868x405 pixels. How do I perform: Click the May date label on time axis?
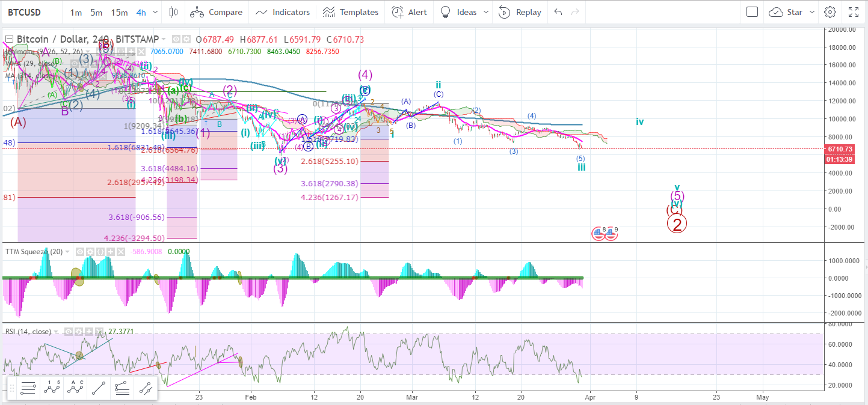762,397
